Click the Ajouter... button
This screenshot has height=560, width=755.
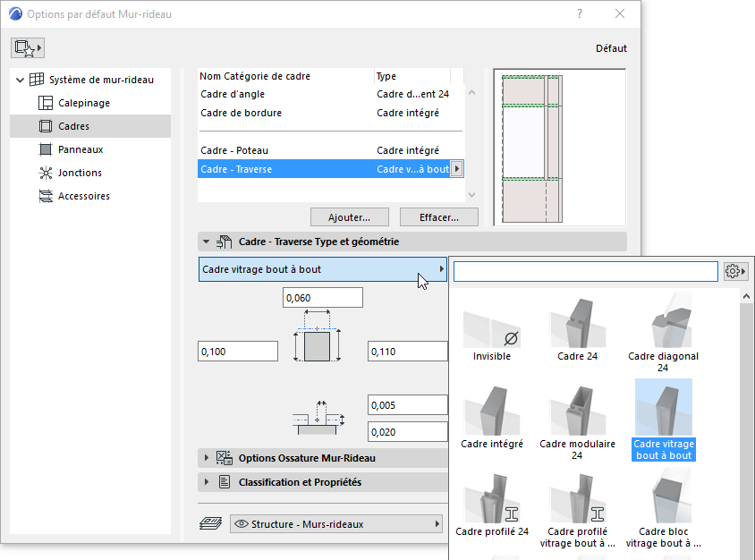347,217
